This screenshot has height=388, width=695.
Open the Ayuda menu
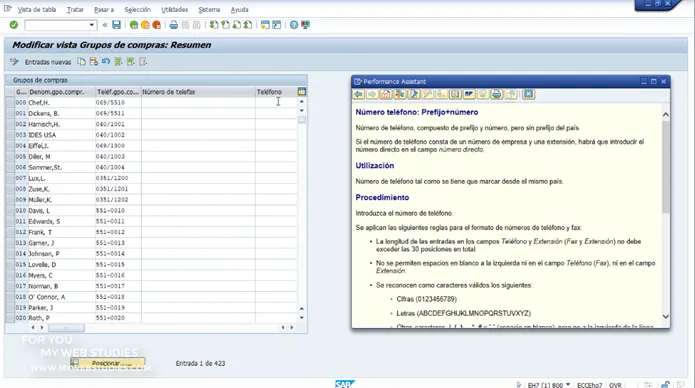point(239,9)
